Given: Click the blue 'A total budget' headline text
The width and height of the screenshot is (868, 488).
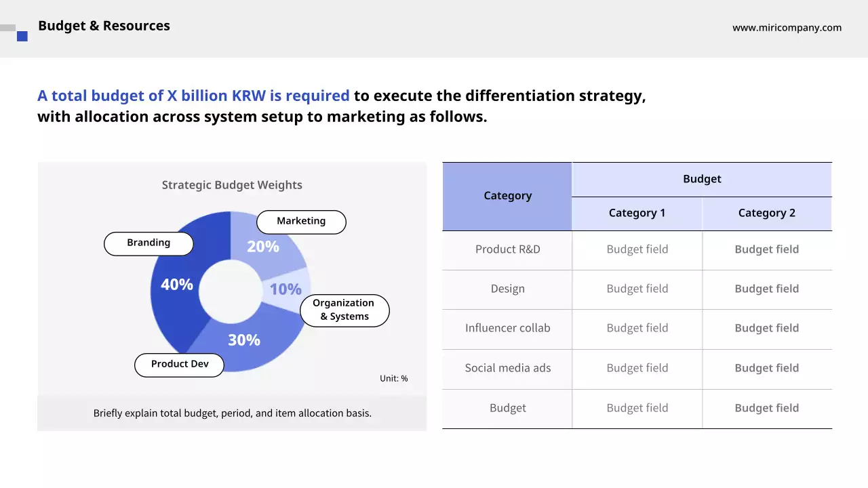Looking at the screenshot, I should 193,96.
